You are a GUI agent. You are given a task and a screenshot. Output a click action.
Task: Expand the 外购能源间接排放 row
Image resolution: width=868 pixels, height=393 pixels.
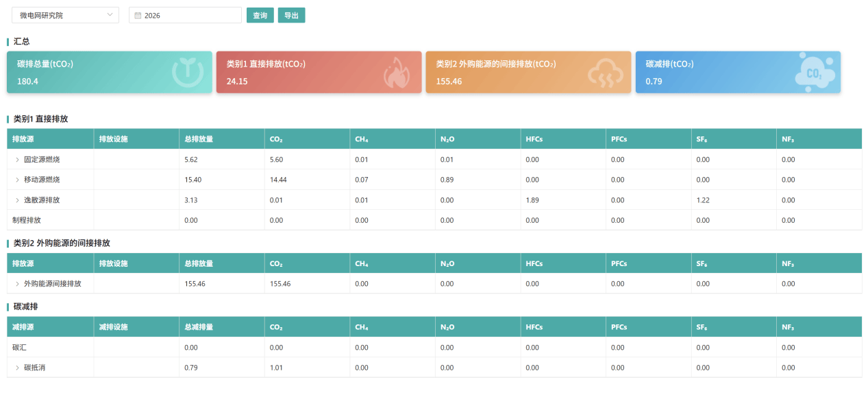17,283
